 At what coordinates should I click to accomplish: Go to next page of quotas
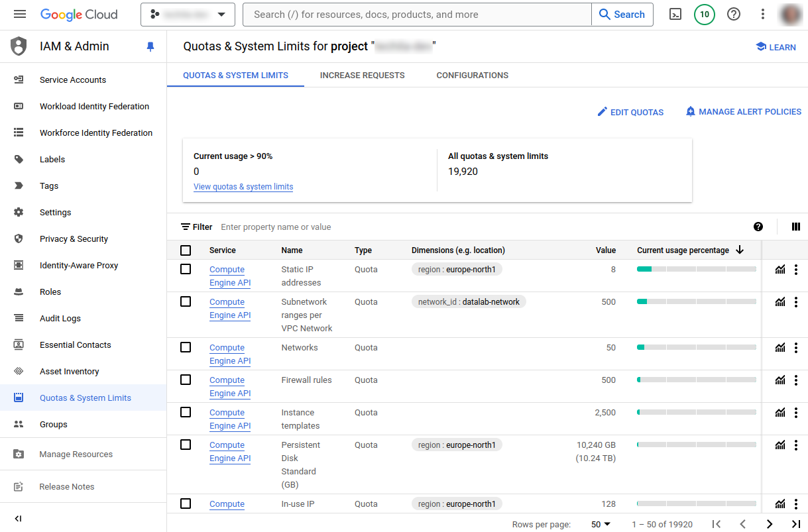[770, 524]
